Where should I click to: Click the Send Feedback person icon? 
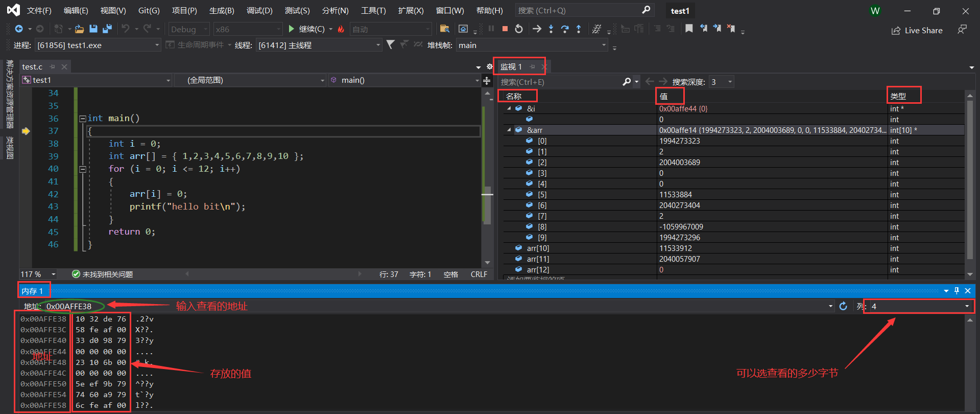click(962, 30)
